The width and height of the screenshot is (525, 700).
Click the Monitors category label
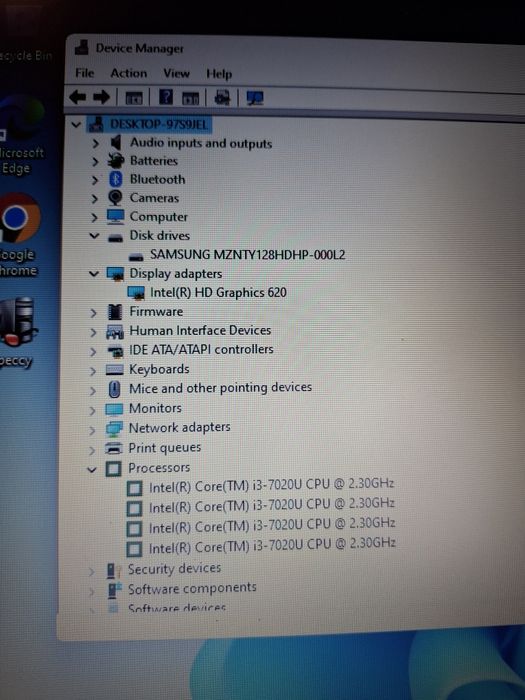pyautogui.click(x=155, y=408)
